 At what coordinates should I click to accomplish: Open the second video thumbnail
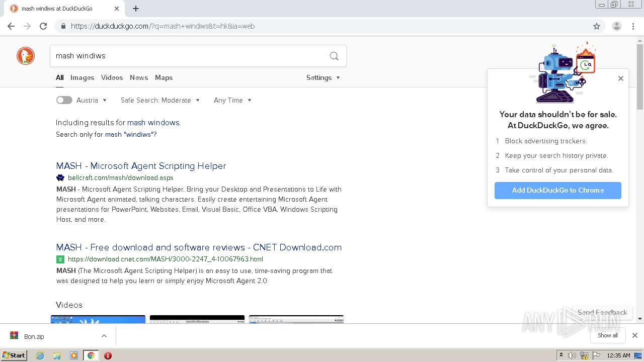(x=197, y=319)
